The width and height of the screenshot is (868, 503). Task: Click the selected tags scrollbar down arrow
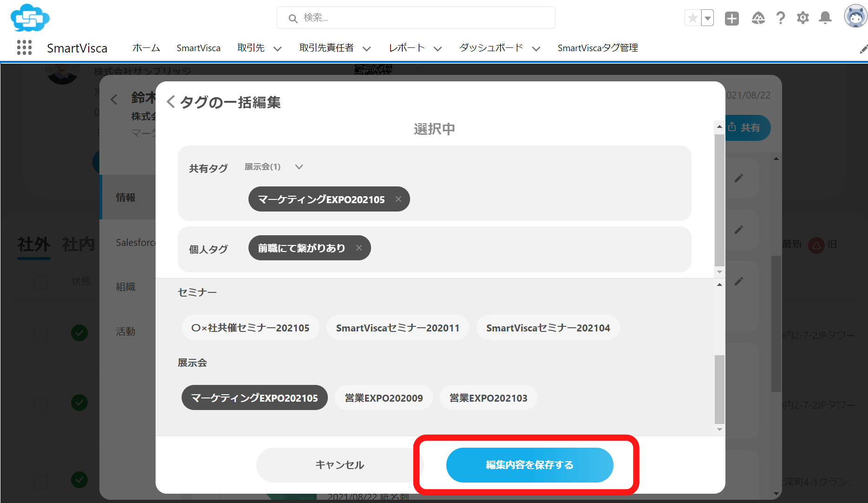tap(719, 272)
